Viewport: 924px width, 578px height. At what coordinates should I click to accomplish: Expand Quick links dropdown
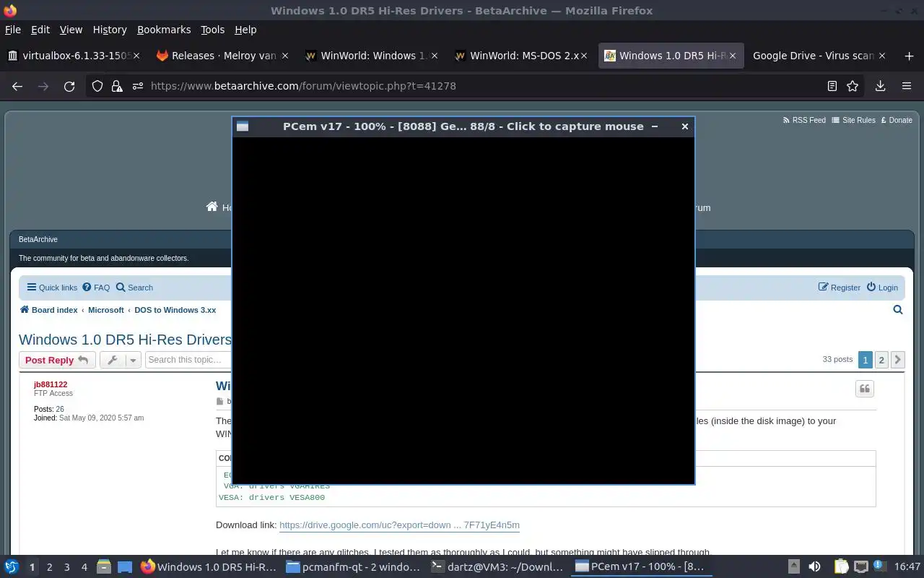[x=52, y=288]
